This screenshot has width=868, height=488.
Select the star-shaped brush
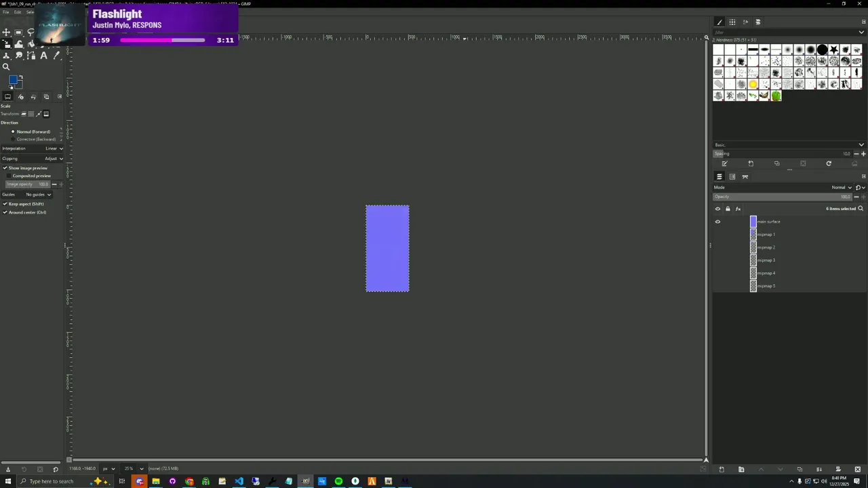[x=834, y=49]
